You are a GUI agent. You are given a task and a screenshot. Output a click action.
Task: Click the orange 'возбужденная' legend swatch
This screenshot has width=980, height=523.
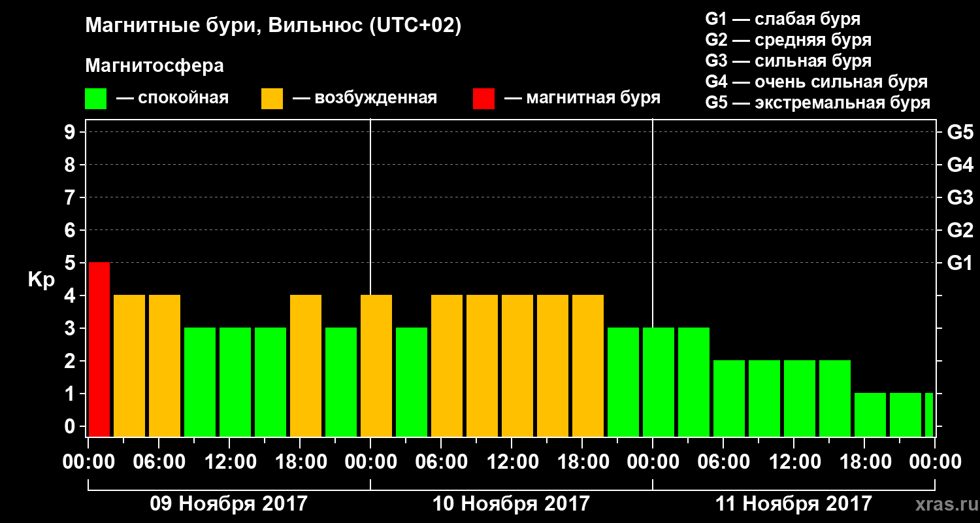tap(272, 99)
